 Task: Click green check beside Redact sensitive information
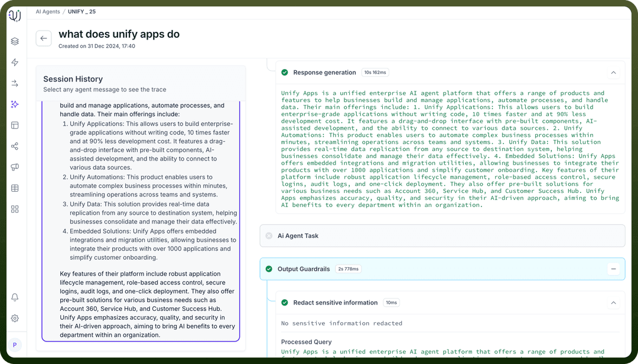tap(285, 303)
